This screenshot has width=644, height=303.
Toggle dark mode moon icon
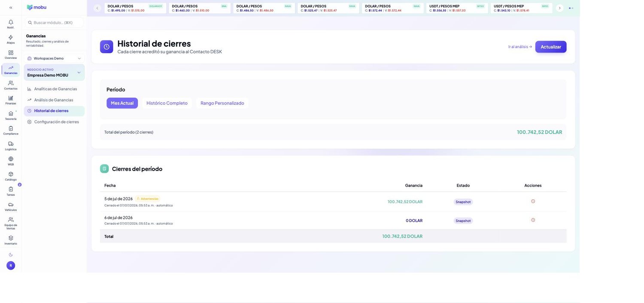[x=11, y=254]
